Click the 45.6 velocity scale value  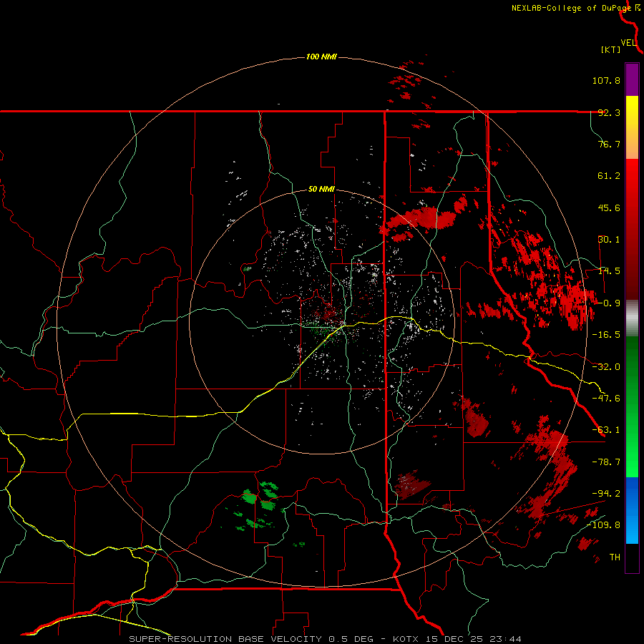point(609,208)
